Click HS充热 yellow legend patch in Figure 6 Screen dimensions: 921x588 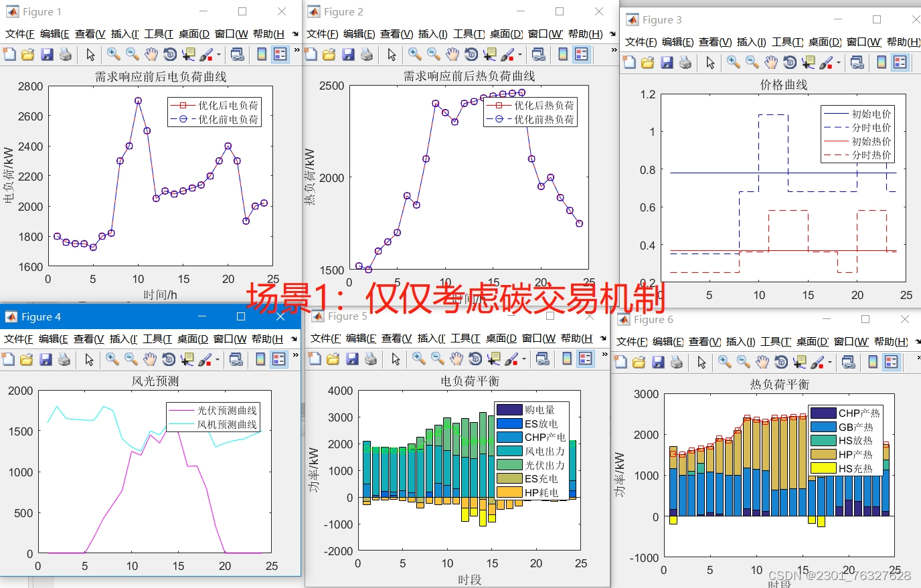coord(823,468)
